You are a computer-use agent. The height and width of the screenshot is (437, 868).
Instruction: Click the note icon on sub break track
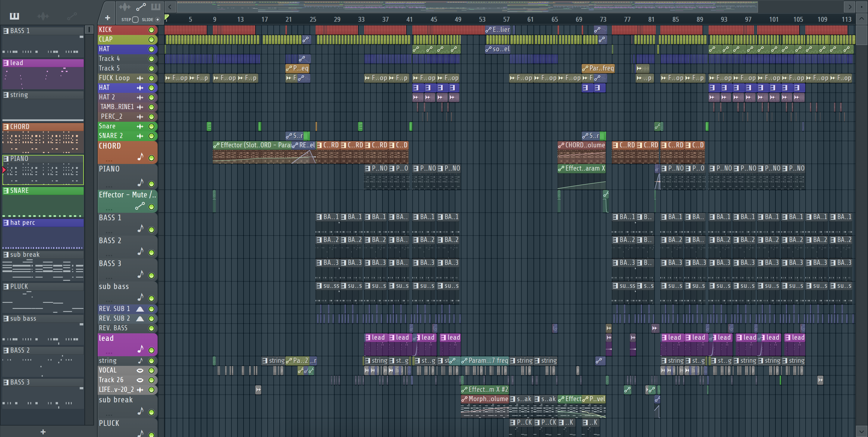tap(140, 411)
